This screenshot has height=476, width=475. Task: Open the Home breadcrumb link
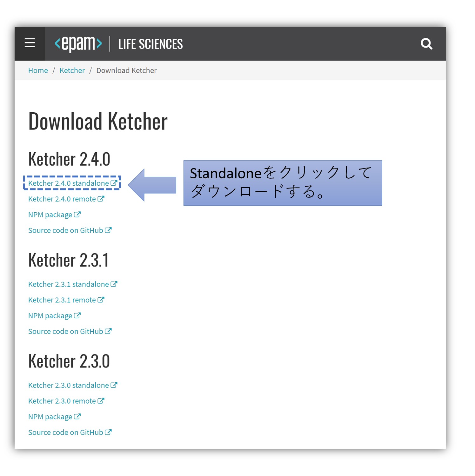[38, 70]
